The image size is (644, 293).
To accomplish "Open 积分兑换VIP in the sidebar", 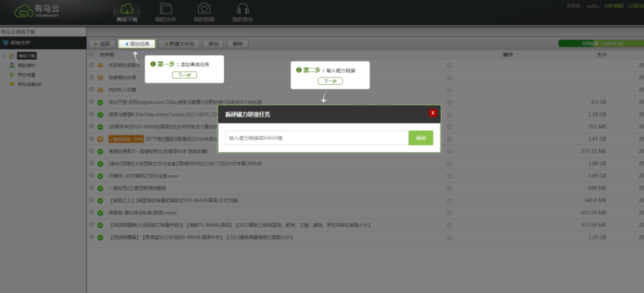I will point(30,84).
